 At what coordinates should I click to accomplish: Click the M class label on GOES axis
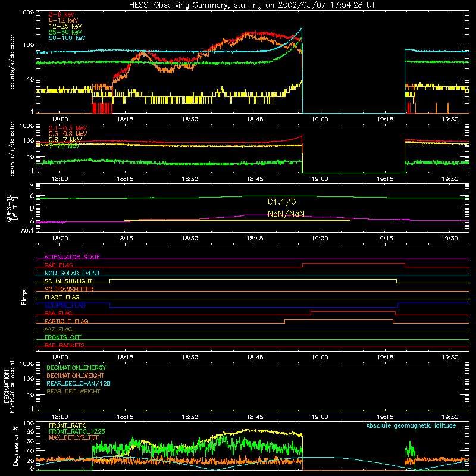click(32, 186)
